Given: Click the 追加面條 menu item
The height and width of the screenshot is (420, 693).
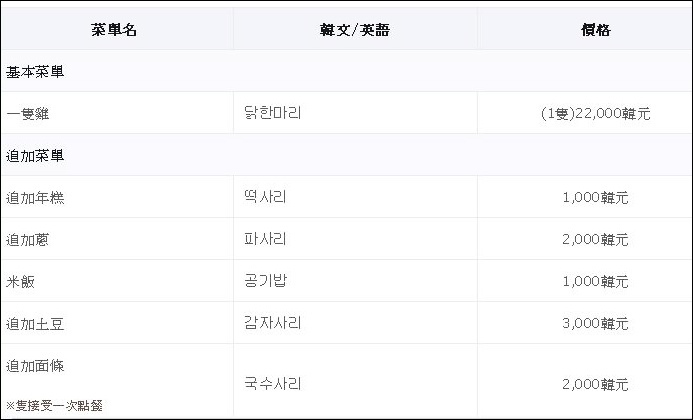Looking at the screenshot, I should coord(36,366).
